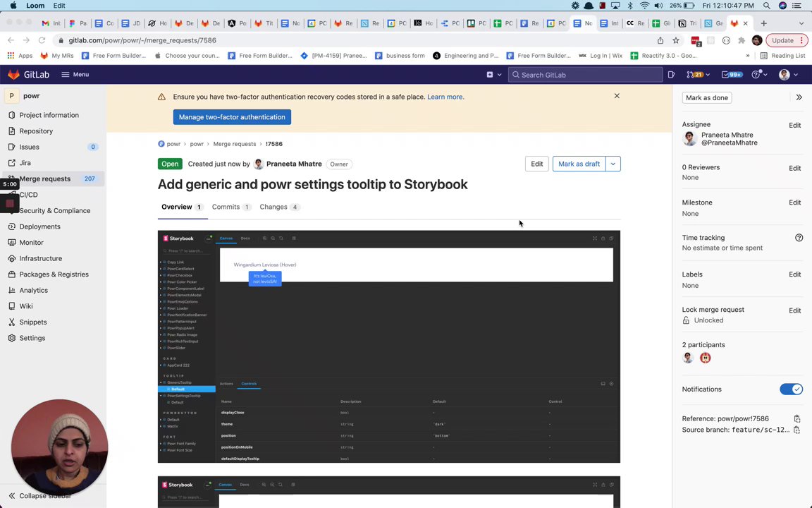
Task: Copy the merge request reference
Action: click(x=797, y=419)
